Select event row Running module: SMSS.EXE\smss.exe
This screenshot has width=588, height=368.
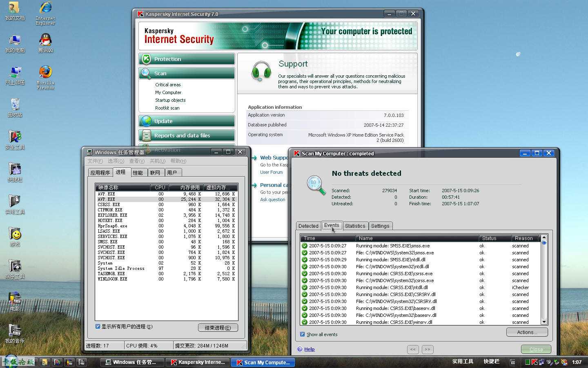click(421, 246)
